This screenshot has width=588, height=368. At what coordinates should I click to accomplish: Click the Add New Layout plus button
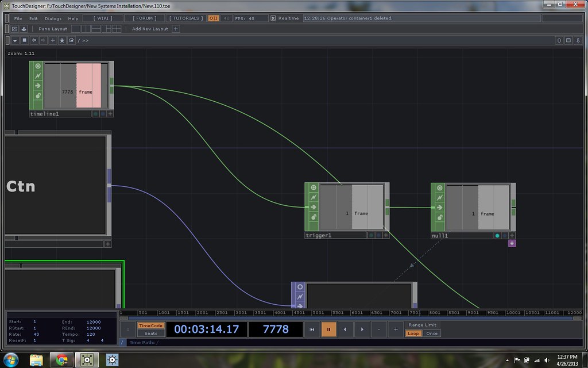pyautogui.click(x=176, y=29)
